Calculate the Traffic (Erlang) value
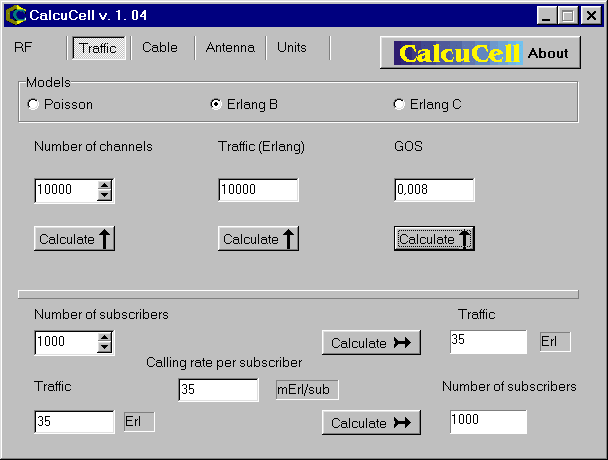608x460 pixels. pos(258,239)
